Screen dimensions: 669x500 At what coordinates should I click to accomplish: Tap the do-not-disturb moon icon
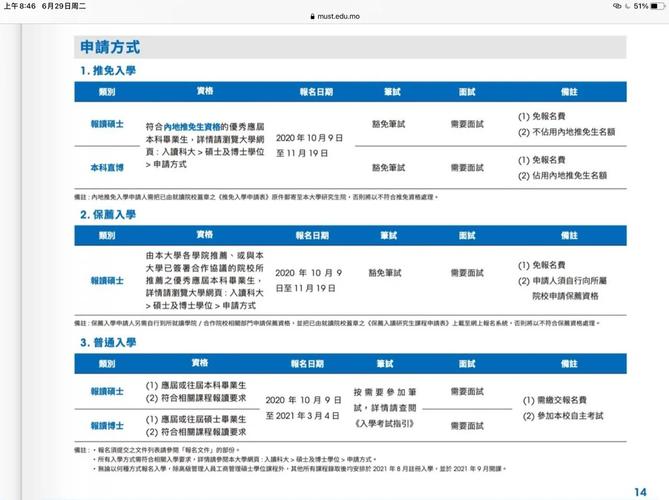click(x=627, y=6)
